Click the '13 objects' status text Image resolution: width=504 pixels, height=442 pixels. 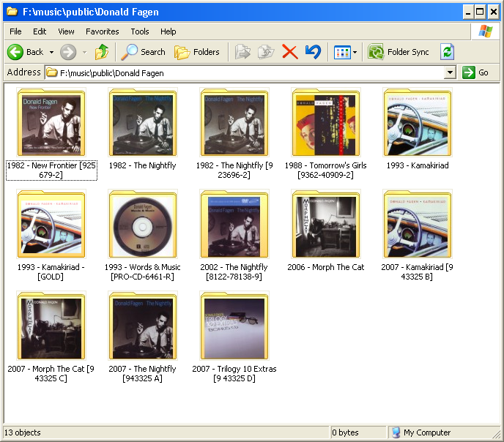23,432
